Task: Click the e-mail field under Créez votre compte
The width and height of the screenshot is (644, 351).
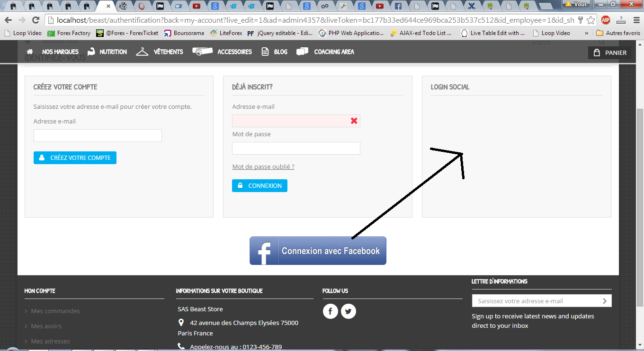Action: click(x=98, y=135)
